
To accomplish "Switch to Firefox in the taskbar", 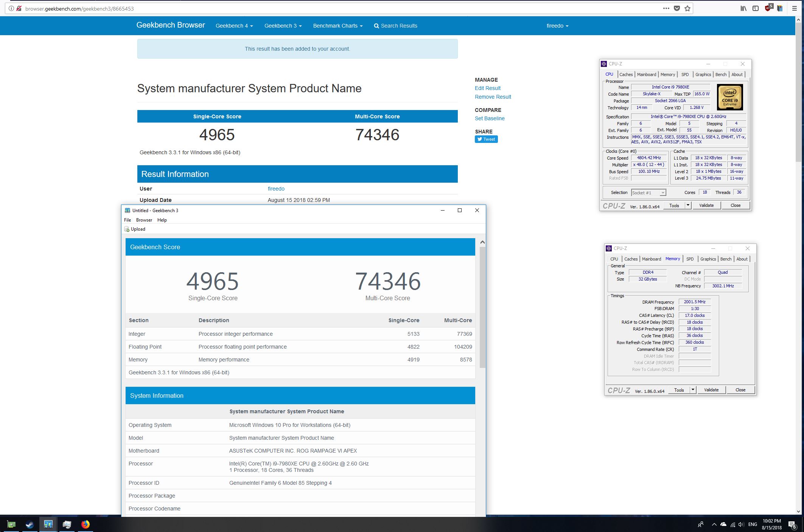I will click(85, 524).
